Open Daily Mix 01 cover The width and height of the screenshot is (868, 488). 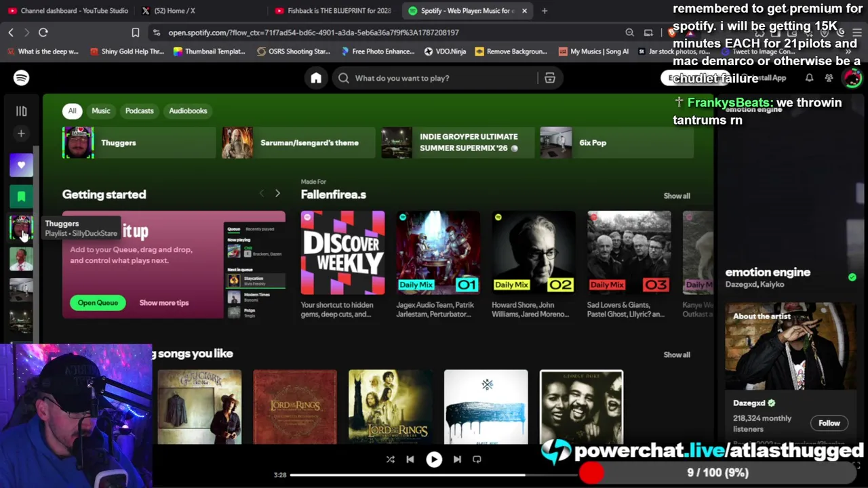[x=438, y=253]
